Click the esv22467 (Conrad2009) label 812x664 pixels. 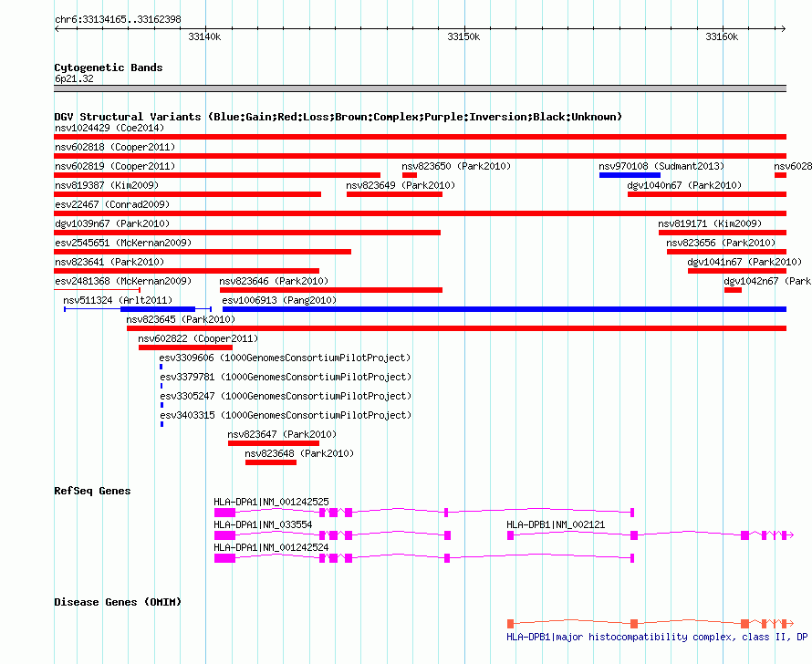[x=112, y=204]
